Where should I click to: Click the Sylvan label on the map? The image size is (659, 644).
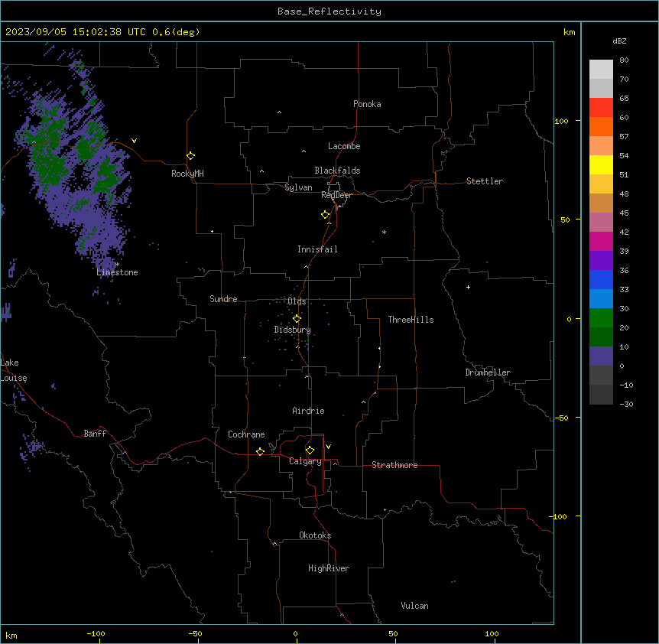[x=298, y=187]
